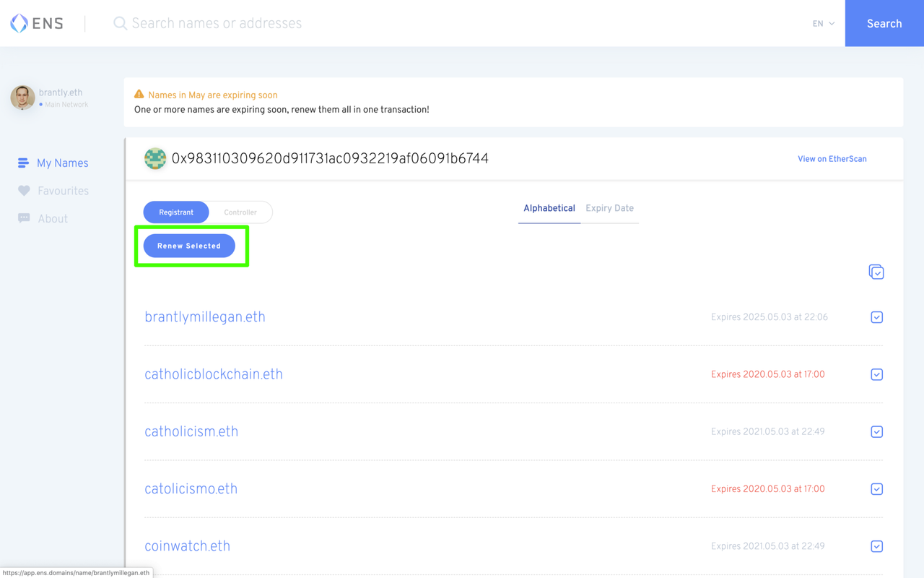Click 'Expires 2025.05.03 at 22:06' text

click(x=770, y=317)
